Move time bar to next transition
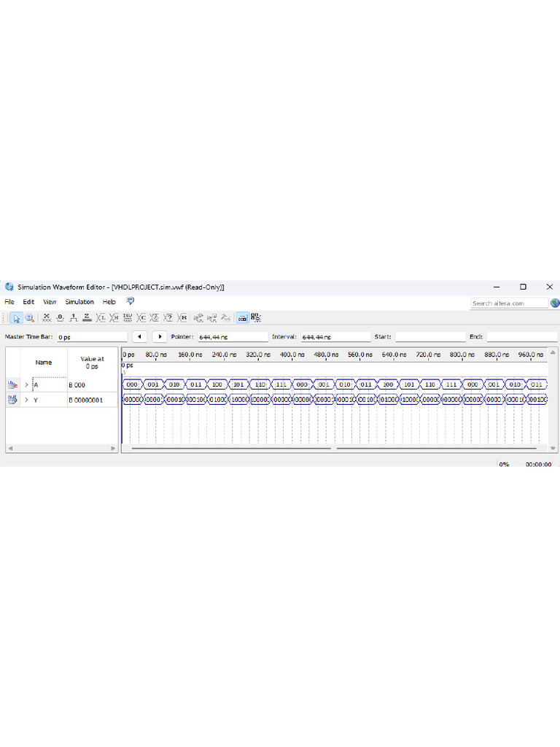Viewport: 560px width, 747px height. tap(160, 337)
